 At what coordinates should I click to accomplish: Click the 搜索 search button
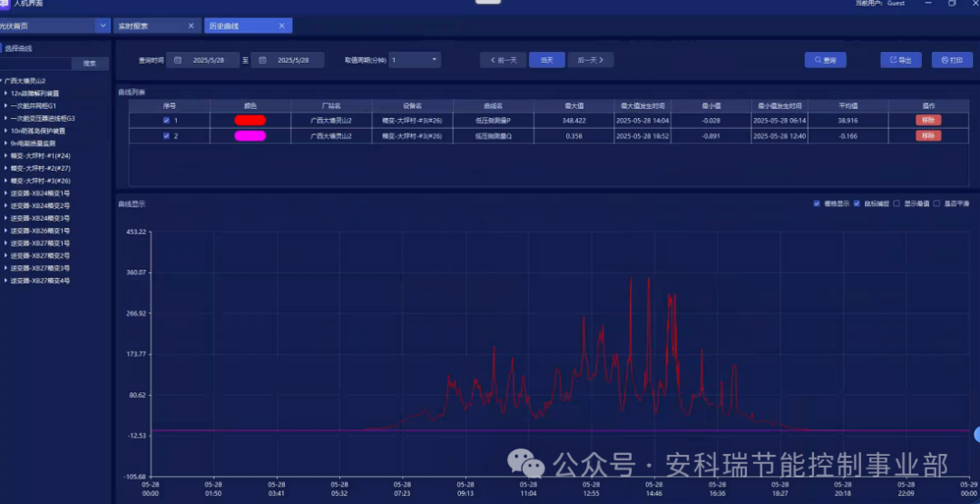click(90, 64)
